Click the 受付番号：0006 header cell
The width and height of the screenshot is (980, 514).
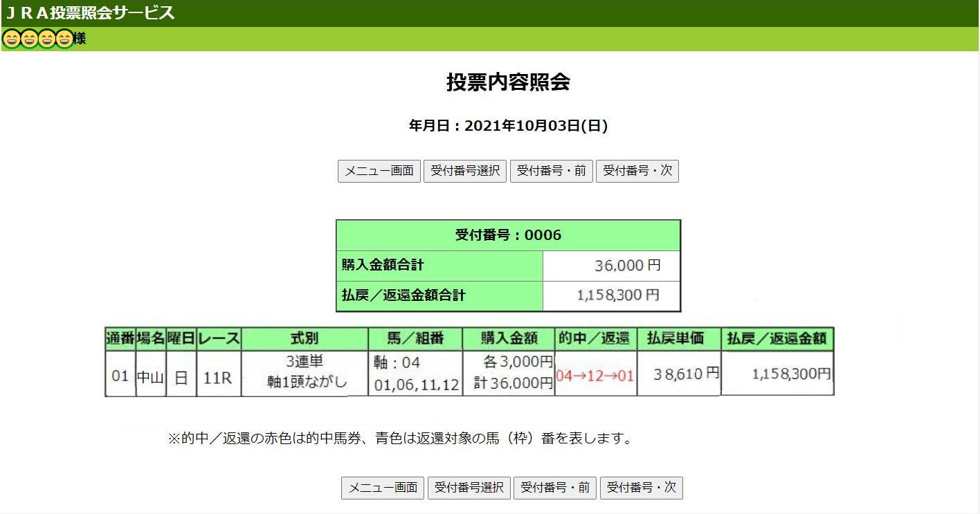click(x=508, y=235)
